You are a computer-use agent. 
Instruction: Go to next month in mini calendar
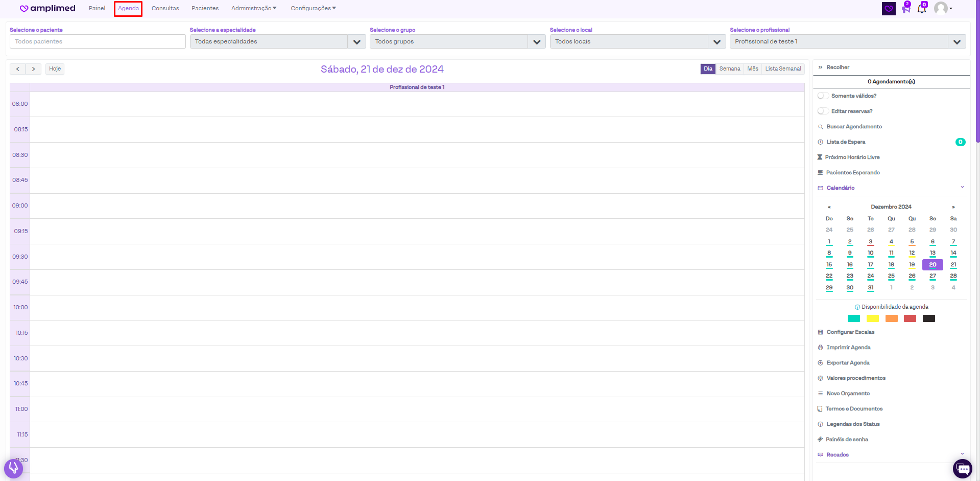point(953,207)
